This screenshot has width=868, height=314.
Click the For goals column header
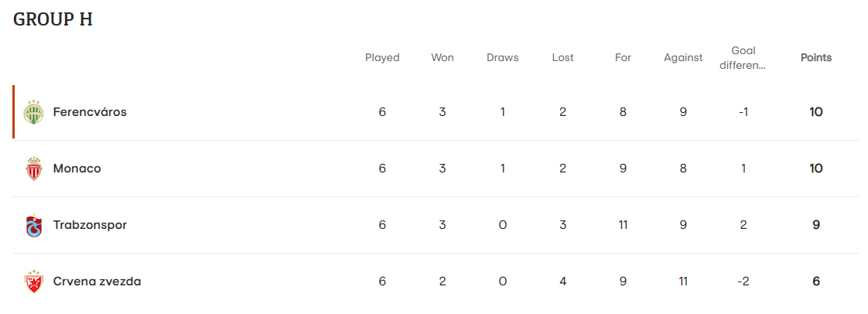pyautogui.click(x=623, y=58)
